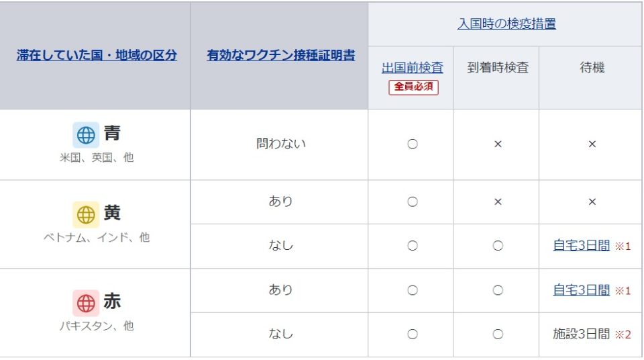Click the 出国前検査 link
Screen dimensions: 644x360
pos(413,68)
